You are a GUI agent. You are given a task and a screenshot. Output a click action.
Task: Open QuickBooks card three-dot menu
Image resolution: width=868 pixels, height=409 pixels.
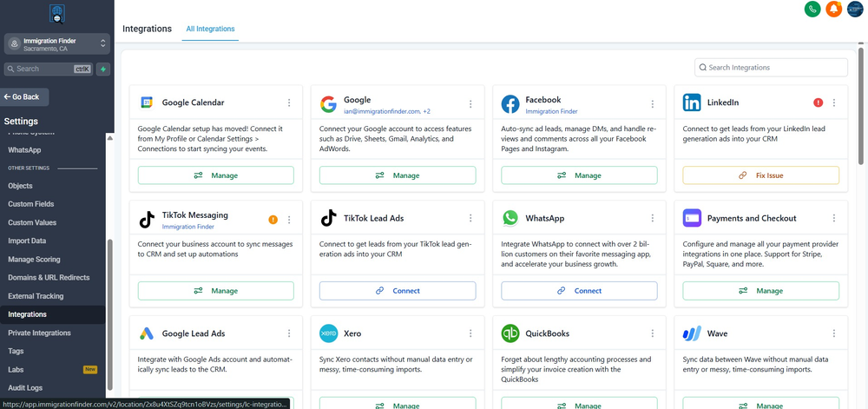tap(652, 333)
